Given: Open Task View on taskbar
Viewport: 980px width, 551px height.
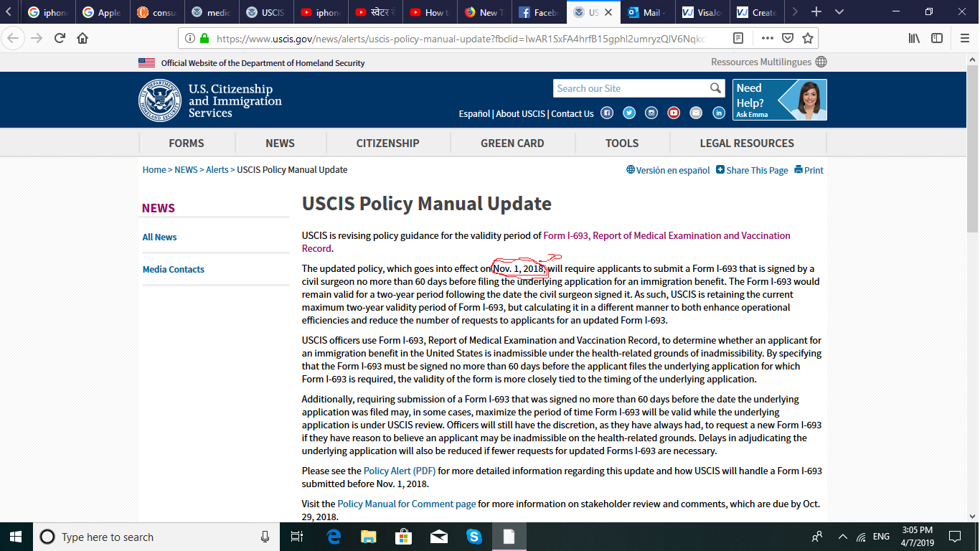Looking at the screenshot, I should click(296, 537).
